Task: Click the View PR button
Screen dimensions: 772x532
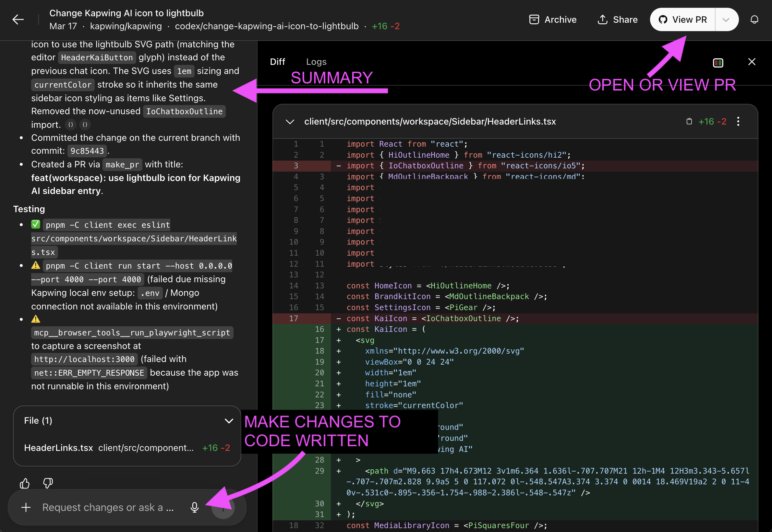Action: coord(683,20)
